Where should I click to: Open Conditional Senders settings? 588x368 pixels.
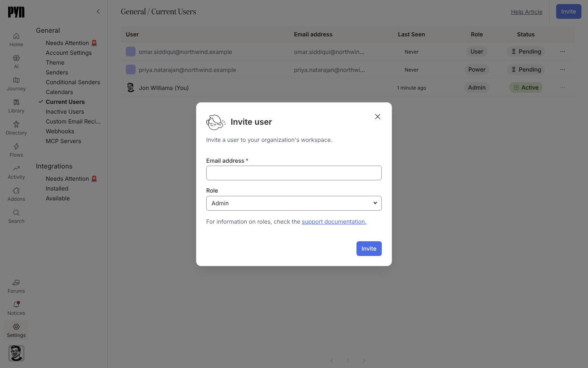(x=73, y=82)
